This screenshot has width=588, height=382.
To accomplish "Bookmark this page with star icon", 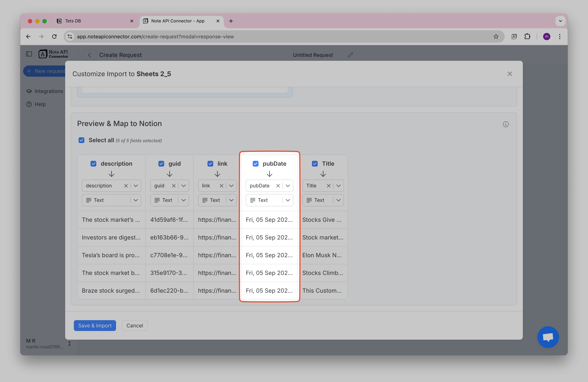I will (496, 37).
